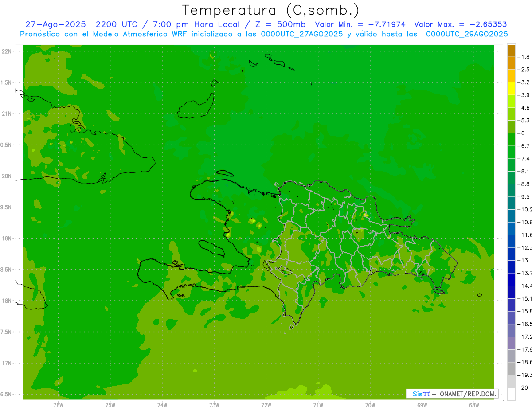This screenshot has height=411, width=532.
Task: Click the '-8.1' colorbar label
Action: click(524, 171)
